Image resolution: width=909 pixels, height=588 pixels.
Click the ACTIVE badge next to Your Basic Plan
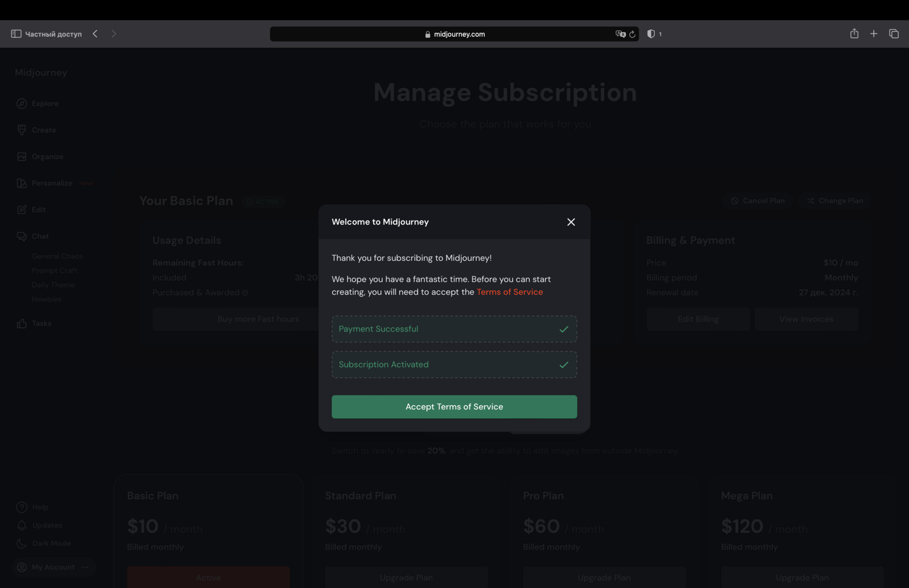tap(264, 201)
